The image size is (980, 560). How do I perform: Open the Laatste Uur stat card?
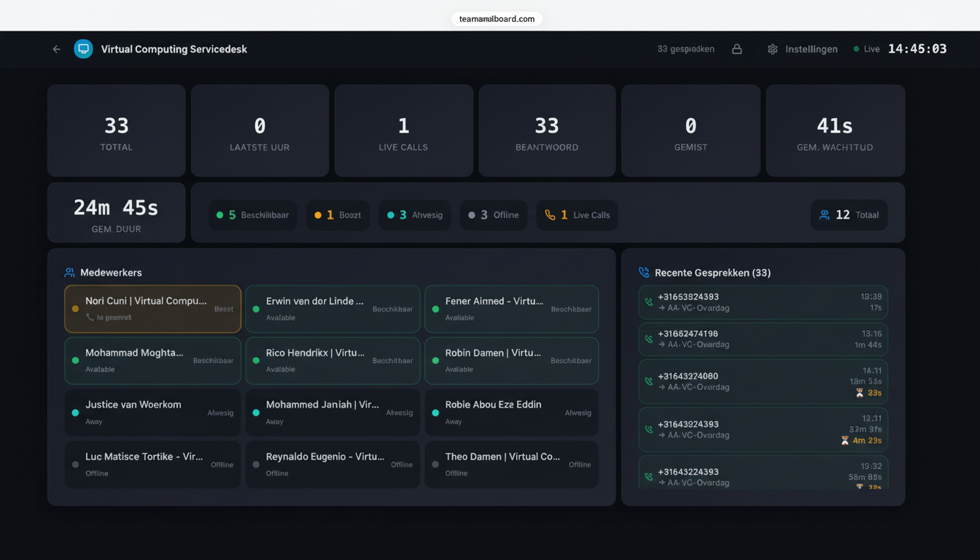(260, 131)
